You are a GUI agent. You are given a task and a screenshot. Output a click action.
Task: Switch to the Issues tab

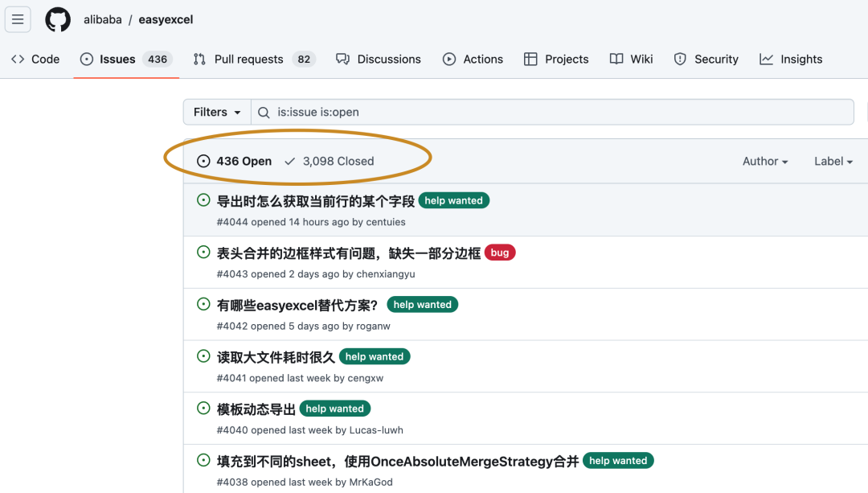(126, 60)
